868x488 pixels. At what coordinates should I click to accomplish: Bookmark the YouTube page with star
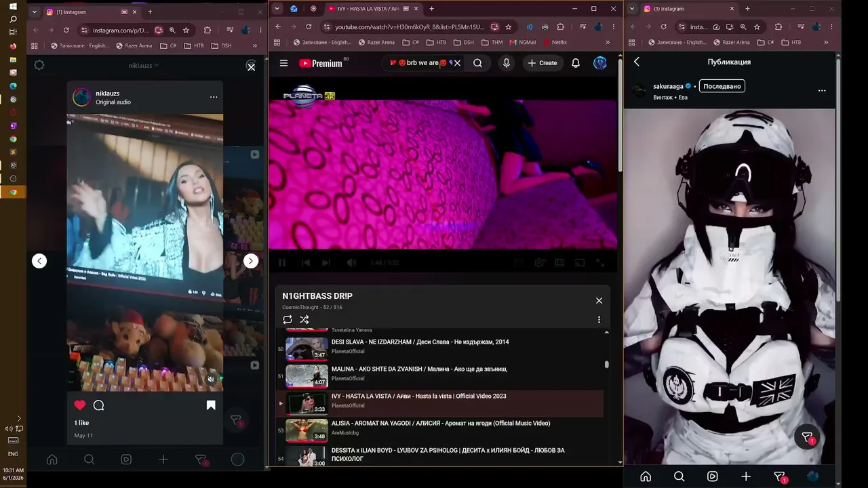(508, 27)
